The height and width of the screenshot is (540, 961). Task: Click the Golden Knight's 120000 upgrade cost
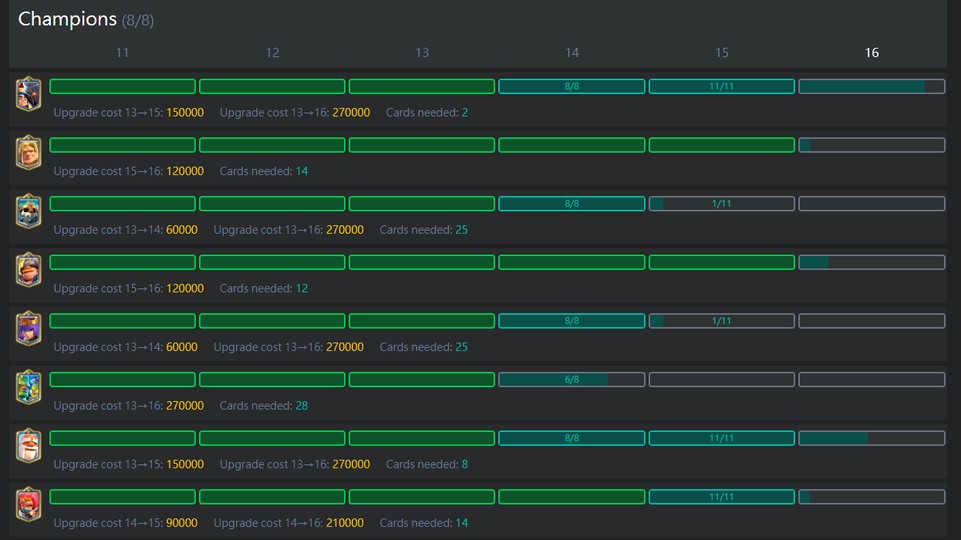(185, 171)
